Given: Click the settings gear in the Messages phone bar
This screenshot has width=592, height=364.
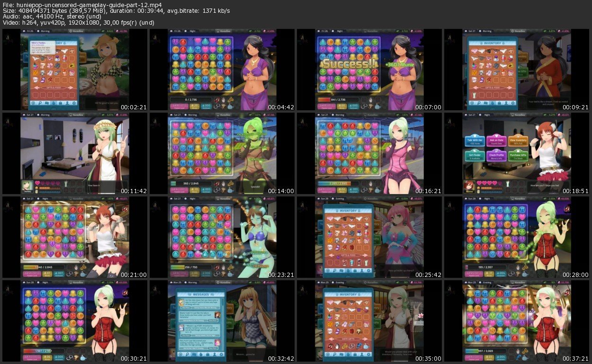Looking at the screenshot, I should [222, 353].
